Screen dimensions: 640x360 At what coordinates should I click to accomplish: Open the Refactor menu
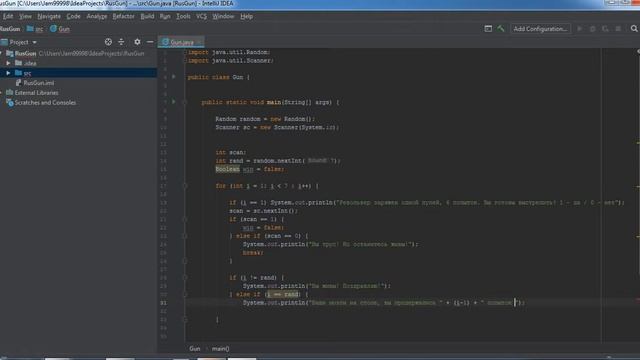point(123,16)
